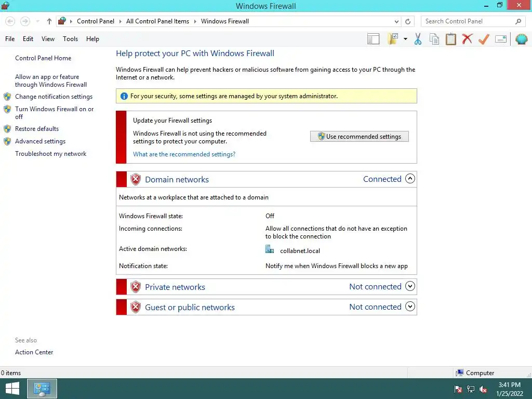Click the Private networks red shield icon
Viewport: 532px width, 399px height.
tap(136, 287)
